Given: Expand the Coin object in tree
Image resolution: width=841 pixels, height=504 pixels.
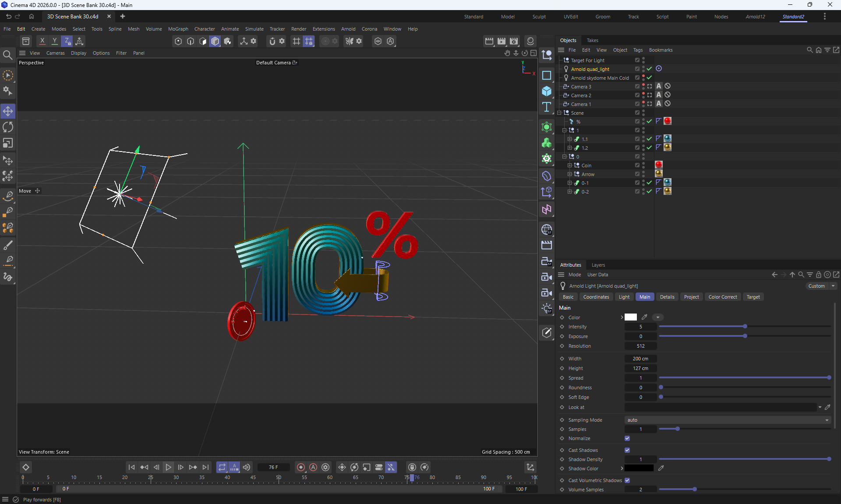Looking at the screenshot, I should tap(569, 166).
